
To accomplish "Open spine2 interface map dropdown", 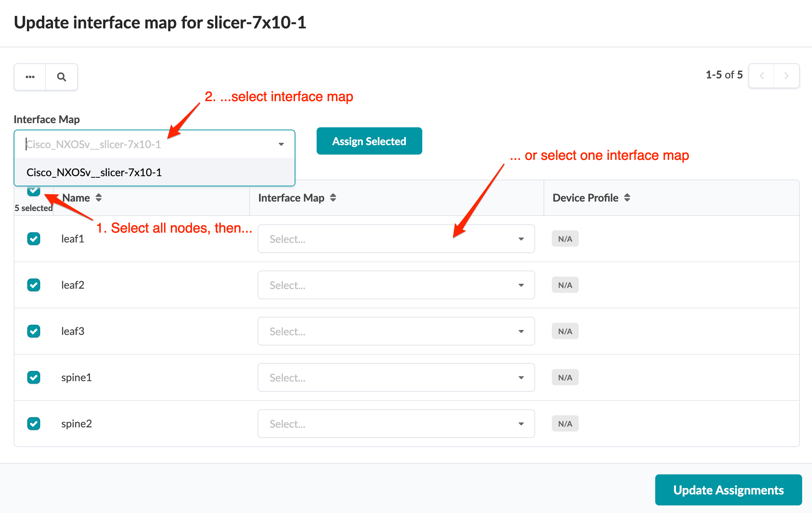I will pyautogui.click(x=396, y=424).
